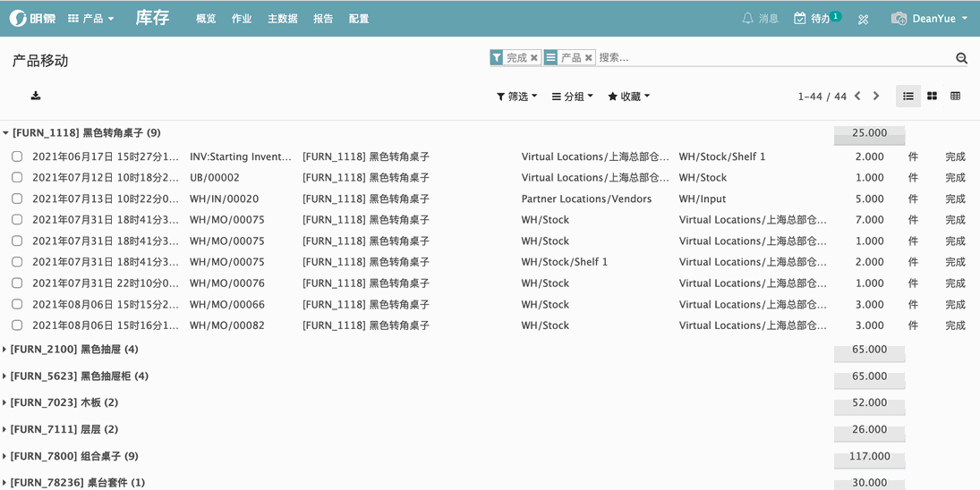Viewport: 980px width, 490px height.
Task: Remove the 完成 filter tag
Action: [534, 58]
